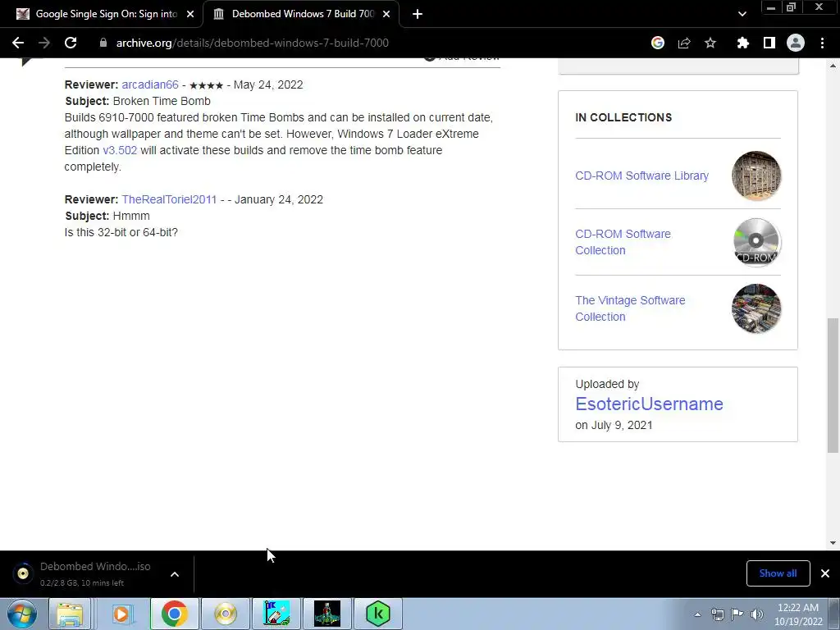Screen dimensions: 840x630
Task: Open the Windows Start menu
Action: point(21,614)
